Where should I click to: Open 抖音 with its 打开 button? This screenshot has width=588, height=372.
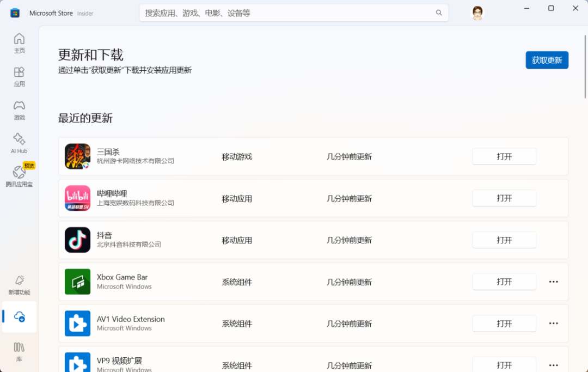tap(504, 240)
